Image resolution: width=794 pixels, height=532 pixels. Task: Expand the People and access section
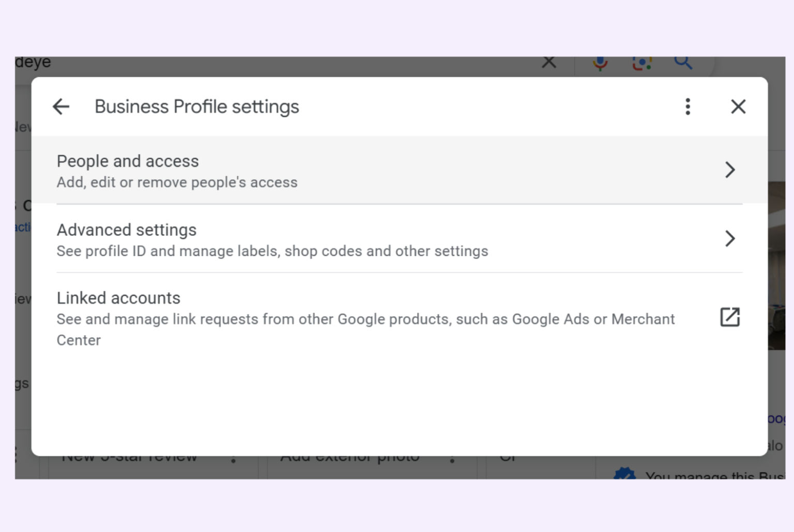pos(730,170)
